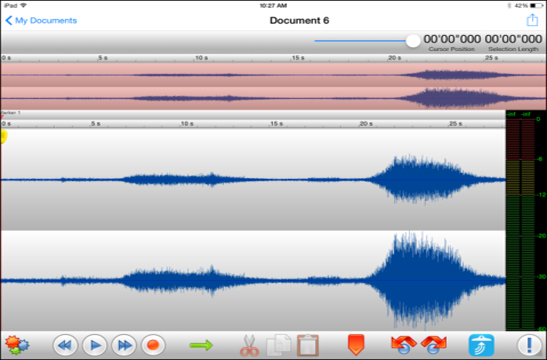This screenshot has width=547, height=360.
Task: Tap the share icon in the title bar
Action: [x=532, y=20]
